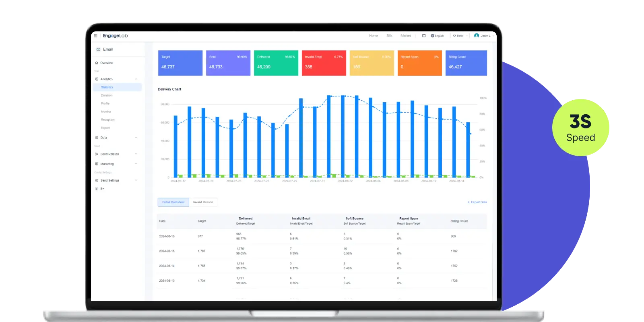Viewport: 644px width, 322px height.
Task: Expand the Data sidebar section
Action: tap(136, 138)
